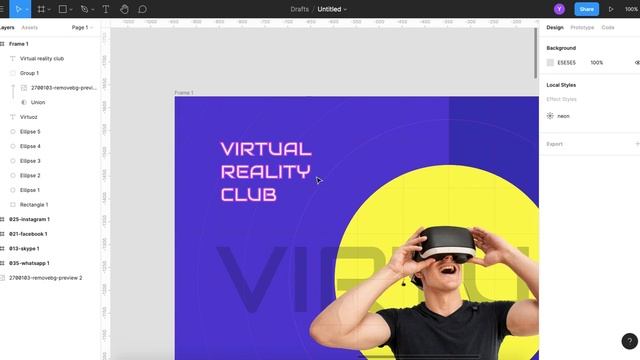640x360 pixels.
Task: Toggle background visibility eye icon
Action: pyautogui.click(x=637, y=62)
